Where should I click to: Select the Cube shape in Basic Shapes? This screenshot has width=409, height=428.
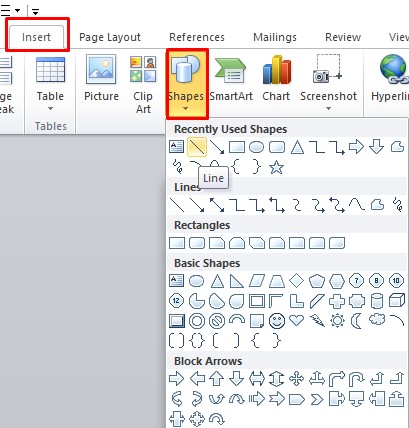tap(397, 301)
